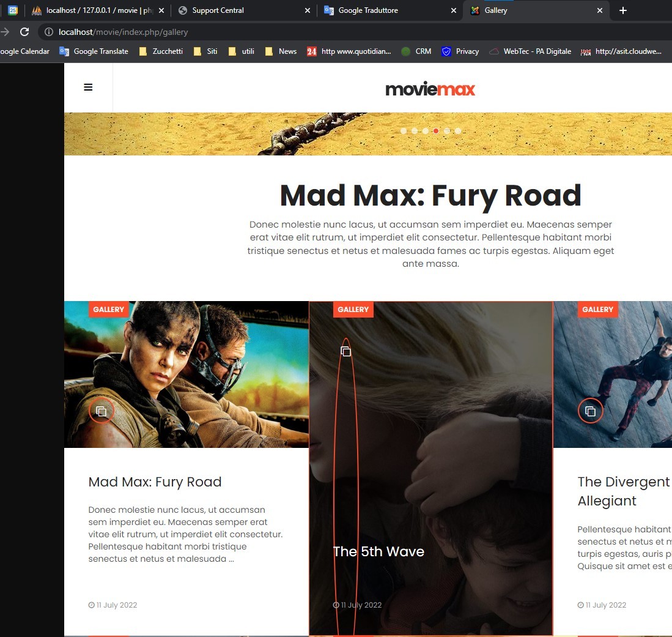Click the address bar URL field
Viewport: 672px width, 637px height.
pyautogui.click(x=123, y=32)
